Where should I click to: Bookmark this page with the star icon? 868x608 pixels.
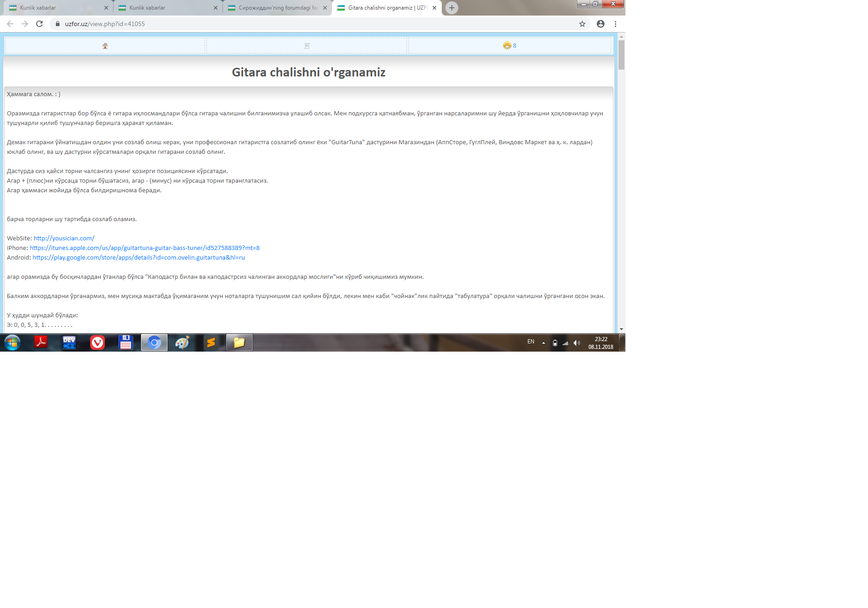pyautogui.click(x=582, y=24)
